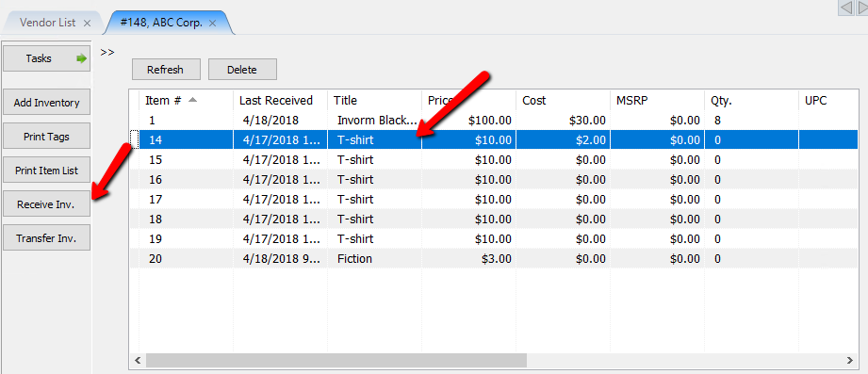Open the Tasks menu button
This screenshot has width=868, height=374.
point(46,58)
